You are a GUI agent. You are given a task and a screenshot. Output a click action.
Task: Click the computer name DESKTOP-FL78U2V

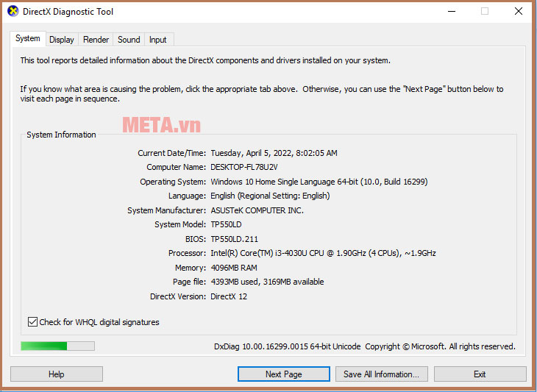[243, 167]
